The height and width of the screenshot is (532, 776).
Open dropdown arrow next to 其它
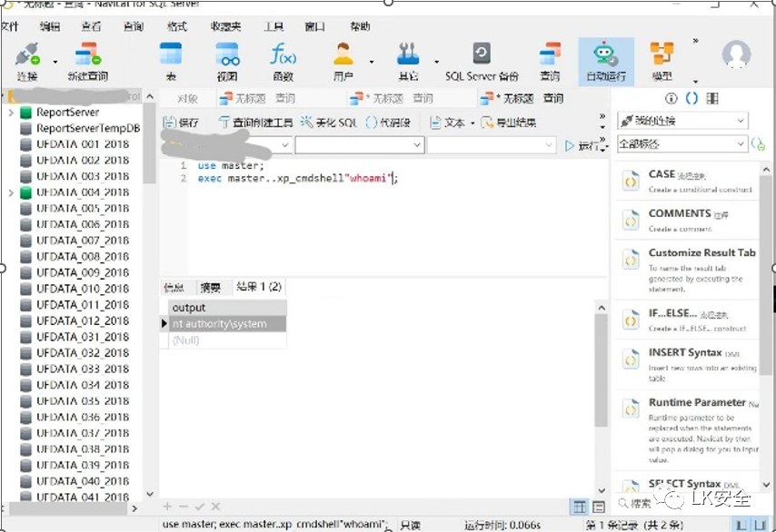[436, 63]
